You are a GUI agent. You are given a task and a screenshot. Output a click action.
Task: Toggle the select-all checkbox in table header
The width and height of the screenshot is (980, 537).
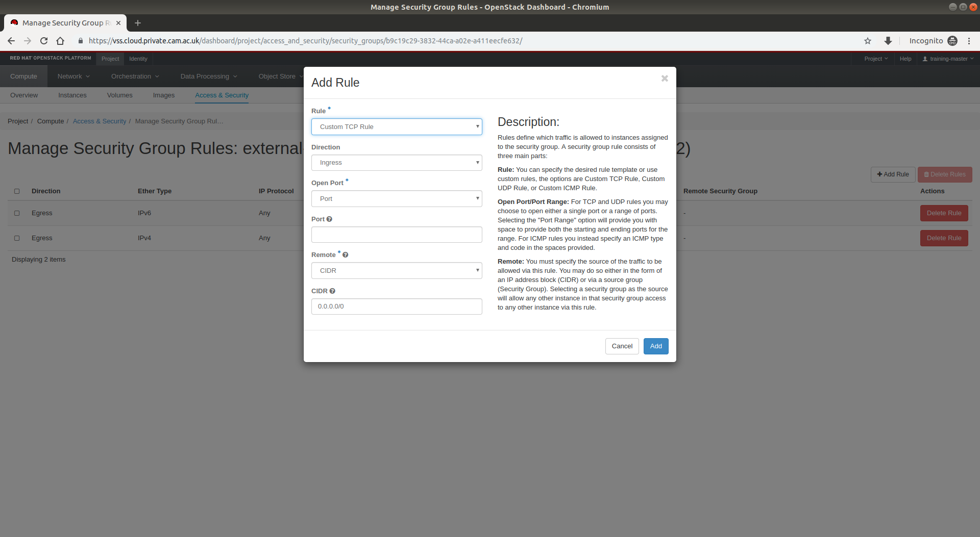[x=17, y=191]
